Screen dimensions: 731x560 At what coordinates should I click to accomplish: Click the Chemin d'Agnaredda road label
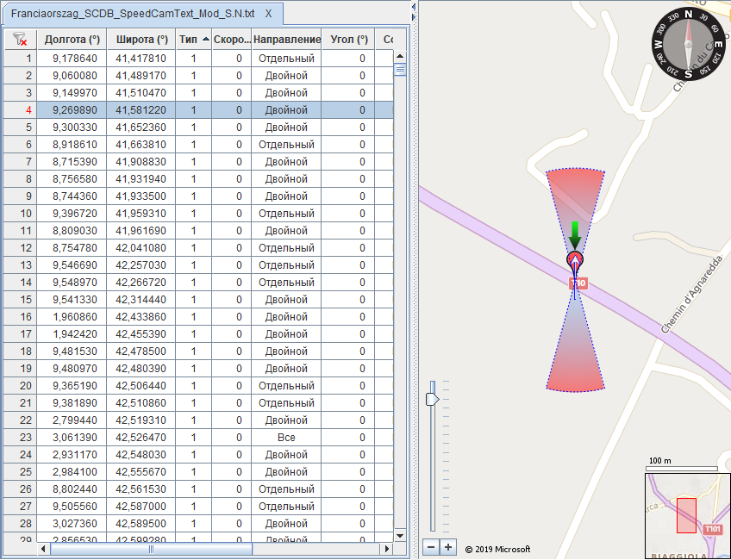tap(690, 295)
